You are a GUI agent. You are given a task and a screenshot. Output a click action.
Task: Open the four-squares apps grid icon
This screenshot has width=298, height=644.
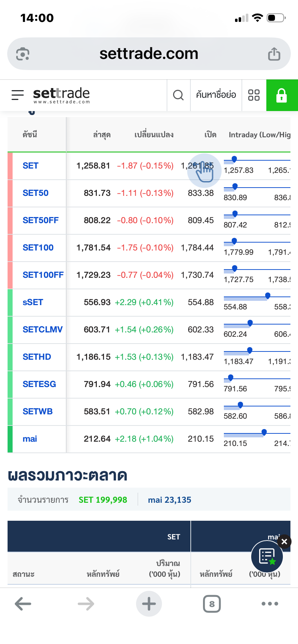(x=254, y=95)
